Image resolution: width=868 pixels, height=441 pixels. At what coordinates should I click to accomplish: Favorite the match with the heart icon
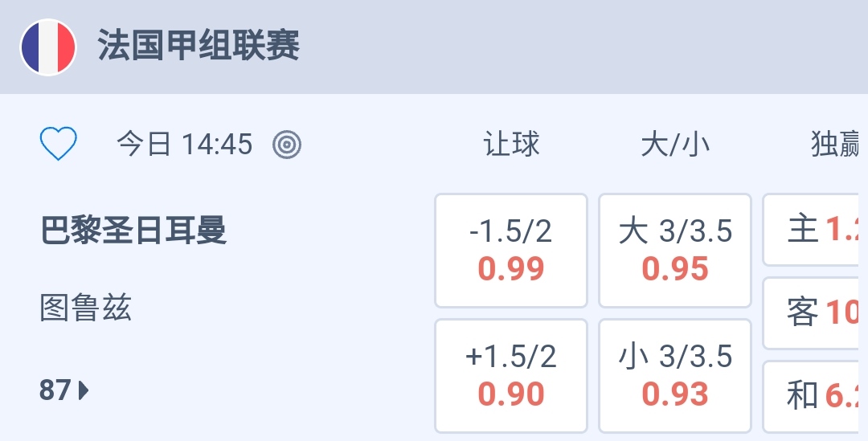click(59, 145)
